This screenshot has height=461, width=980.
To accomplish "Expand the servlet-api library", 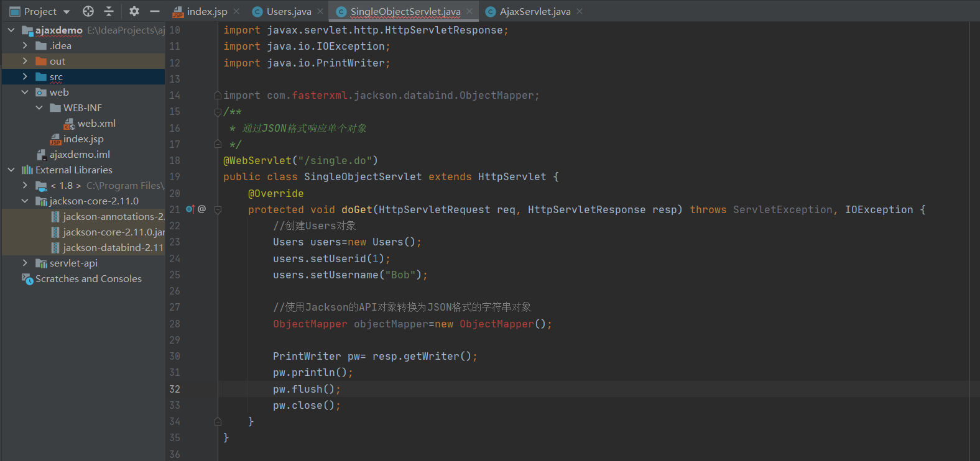I will [x=25, y=263].
